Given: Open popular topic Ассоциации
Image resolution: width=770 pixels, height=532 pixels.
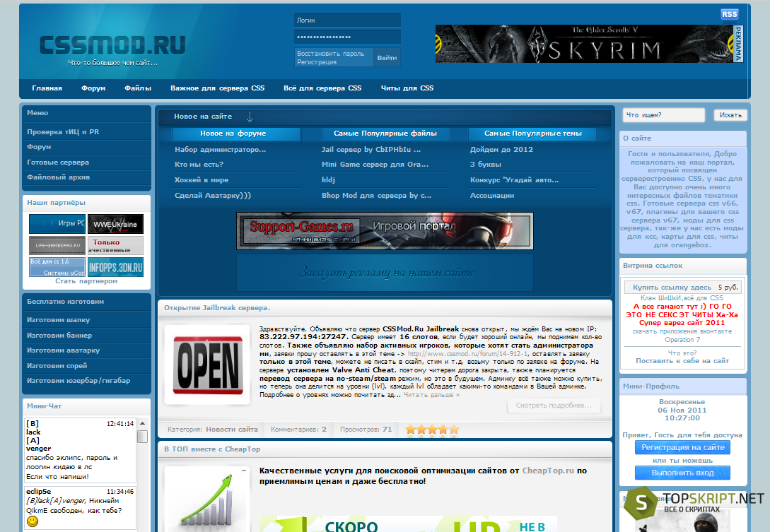Looking at the screenshot, I should tap(492, 195).
